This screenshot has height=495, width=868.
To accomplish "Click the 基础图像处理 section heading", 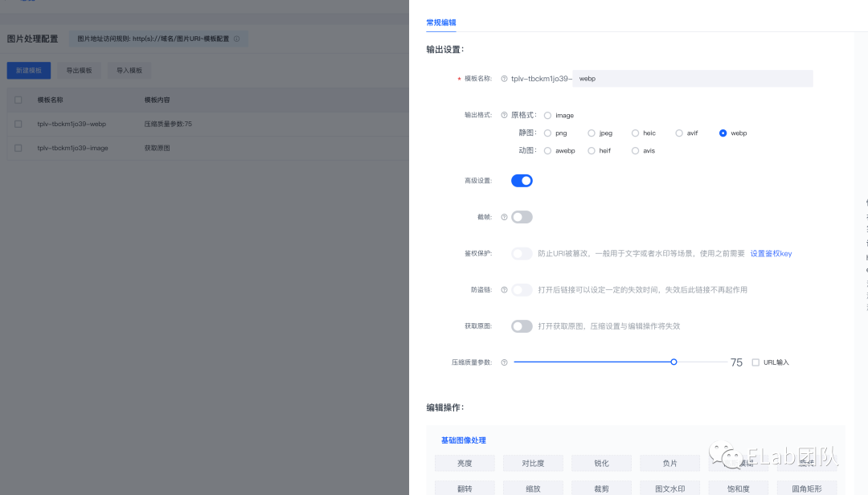I will point(464,440).
